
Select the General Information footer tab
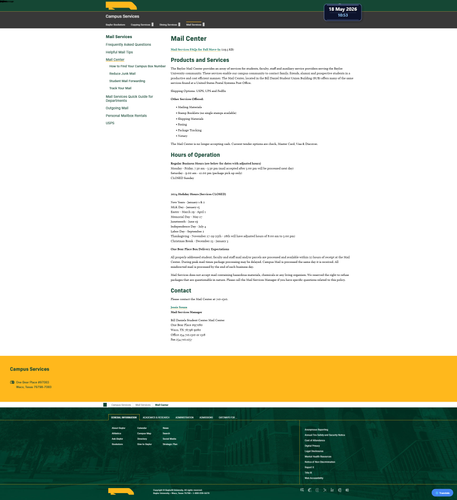click(x=124, y=417)
